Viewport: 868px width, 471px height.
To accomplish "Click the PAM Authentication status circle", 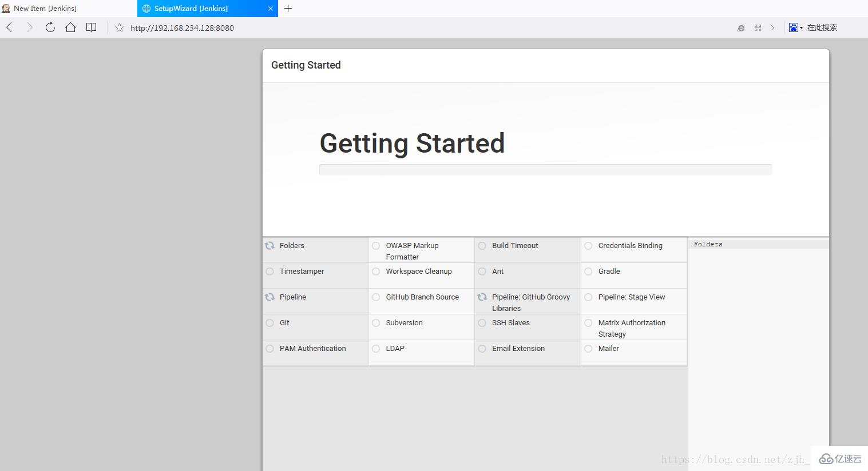I will click(269, 349).
